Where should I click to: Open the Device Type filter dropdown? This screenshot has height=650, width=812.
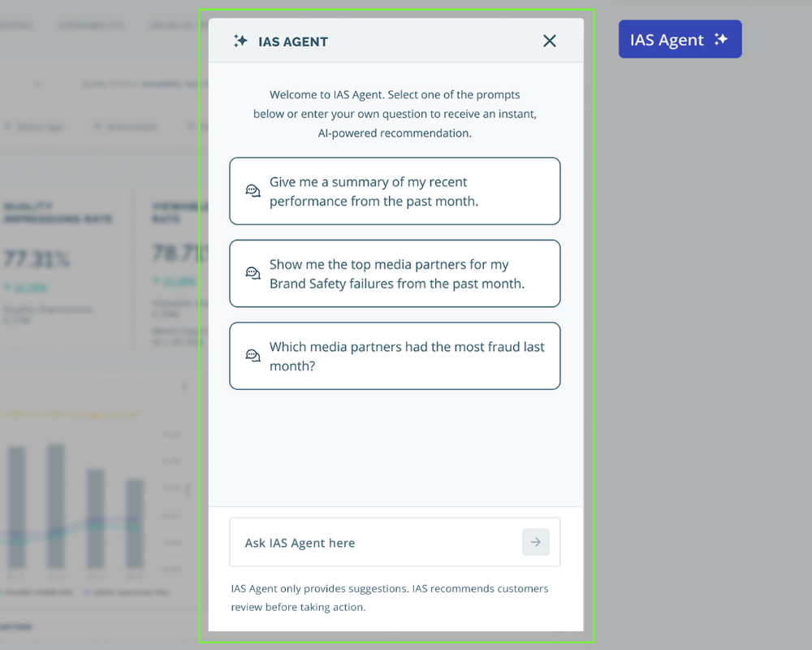tap(32, 126)
